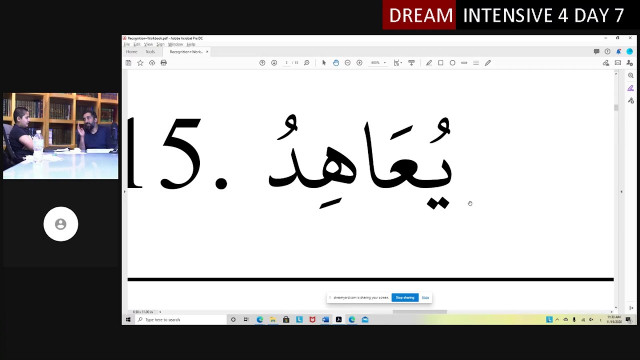Switch to the Tools tab
Screen dimensions: 640x360
tap(150, 52)
